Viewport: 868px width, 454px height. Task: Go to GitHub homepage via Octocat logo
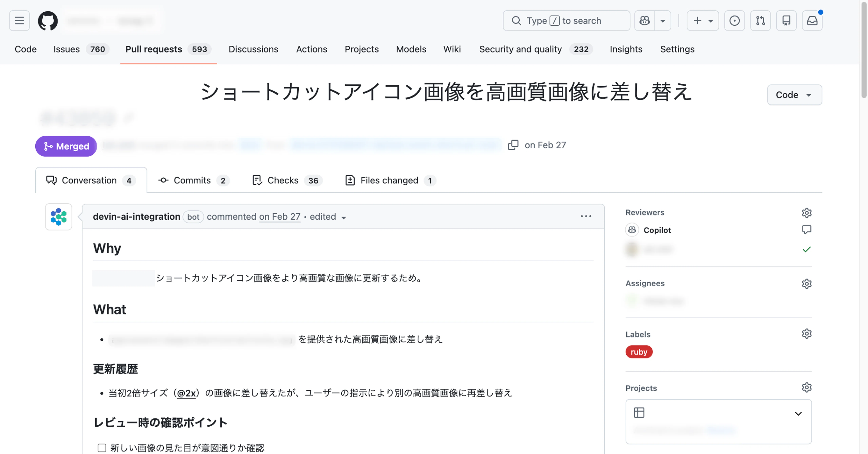click(x=47, y=21)
